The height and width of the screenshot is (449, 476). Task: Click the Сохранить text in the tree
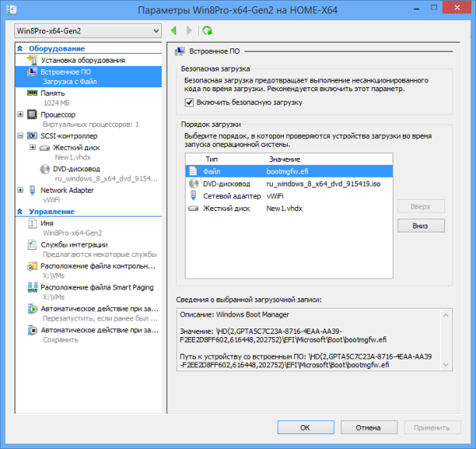click(61, 340)
